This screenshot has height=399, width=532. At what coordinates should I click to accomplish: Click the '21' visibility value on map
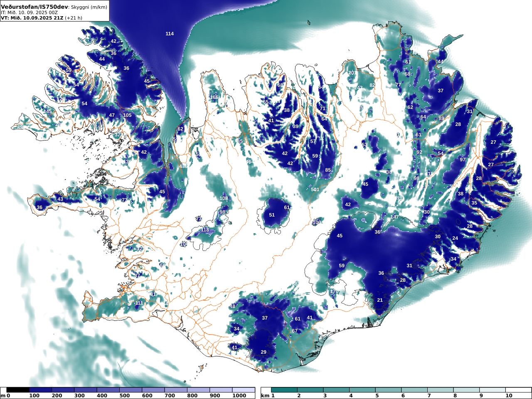click(380, 300)
